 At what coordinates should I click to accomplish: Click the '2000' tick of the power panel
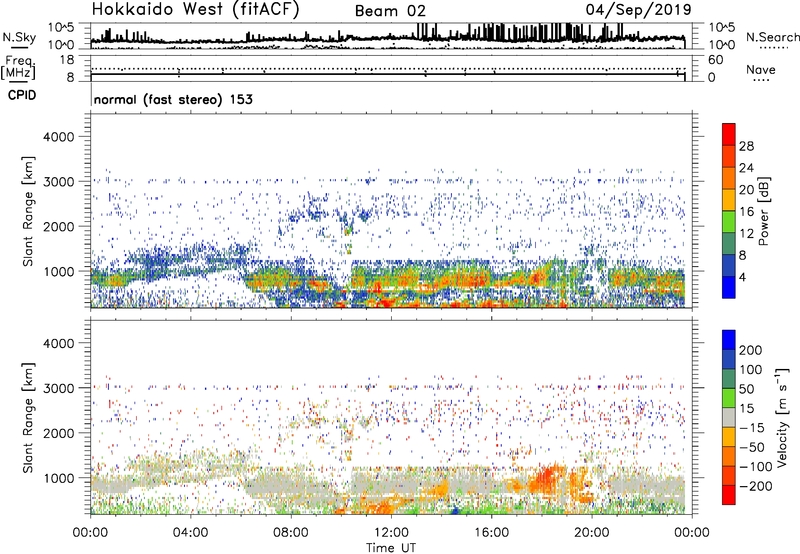(x=58, y=226)
